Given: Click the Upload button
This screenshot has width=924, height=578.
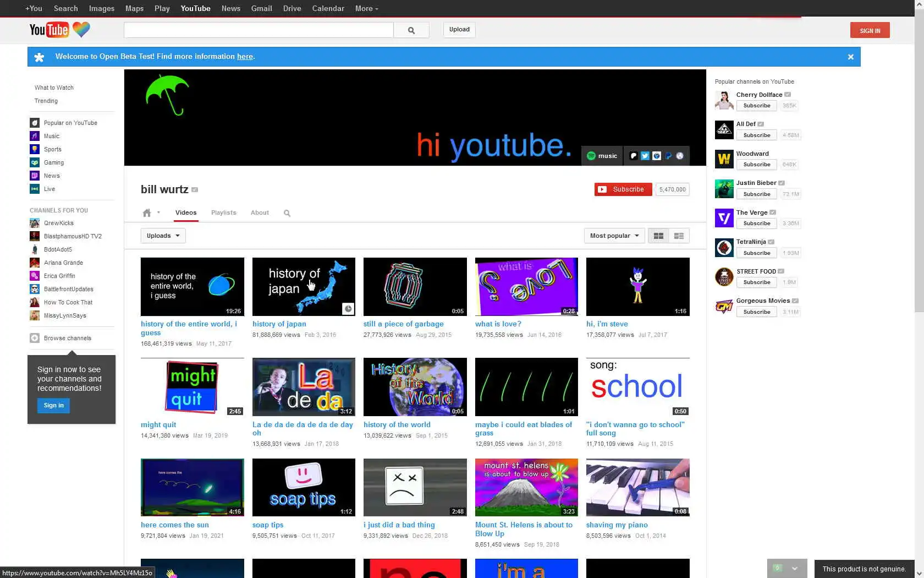Looking at the screenshot, I should coord(459,30).
